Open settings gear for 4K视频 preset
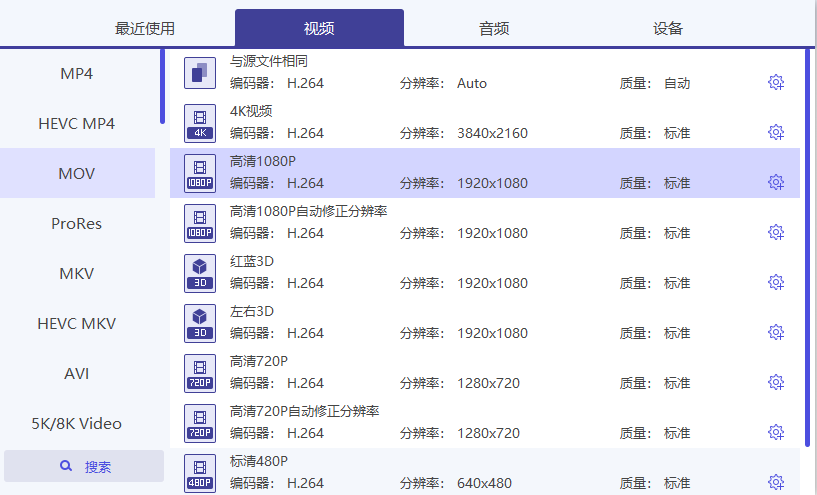The height and width of the screenshot is (495, 817). [776, 132]
